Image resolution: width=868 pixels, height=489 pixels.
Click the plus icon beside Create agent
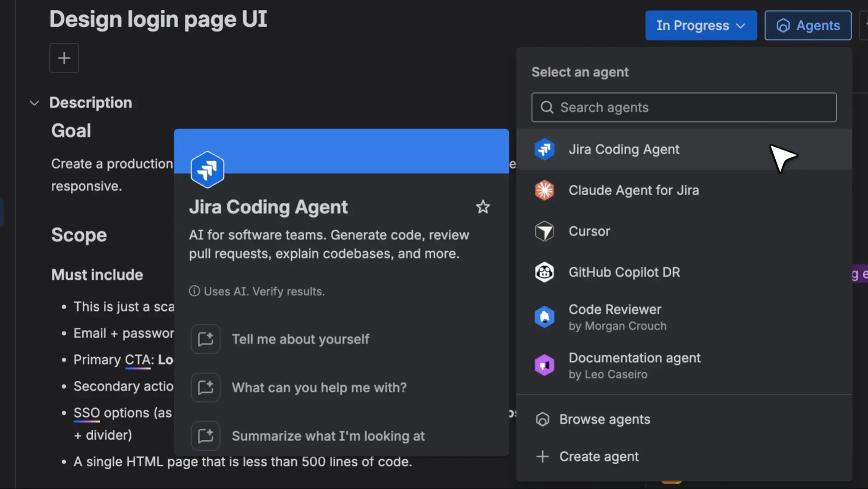542,456
